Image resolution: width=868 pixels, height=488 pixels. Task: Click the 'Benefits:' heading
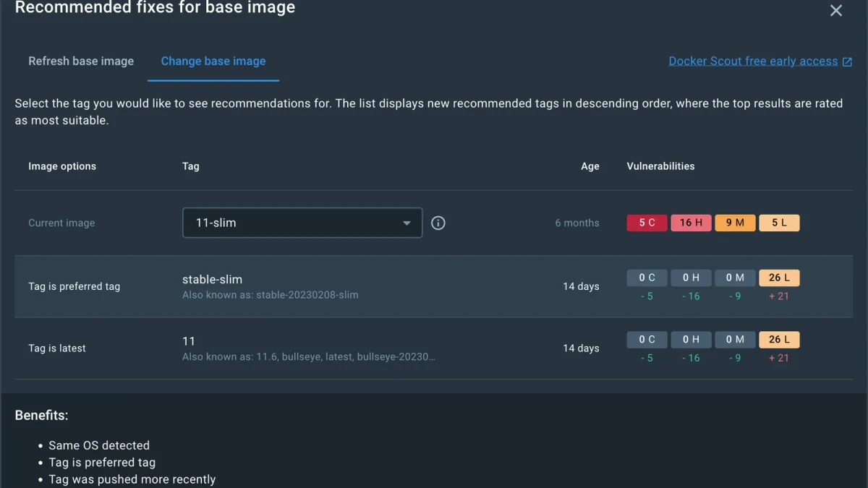click(42, 416)
